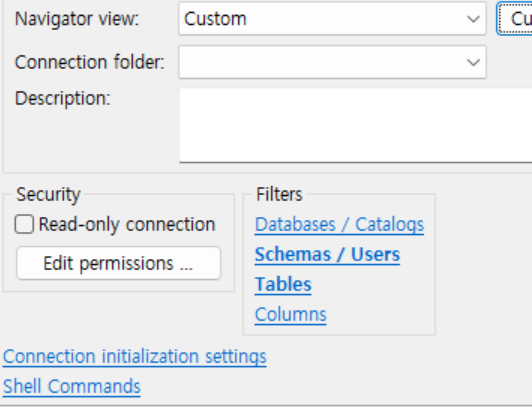
Task: Open Databases / Catalogs filter link
Action: click(x=339, y=225)
